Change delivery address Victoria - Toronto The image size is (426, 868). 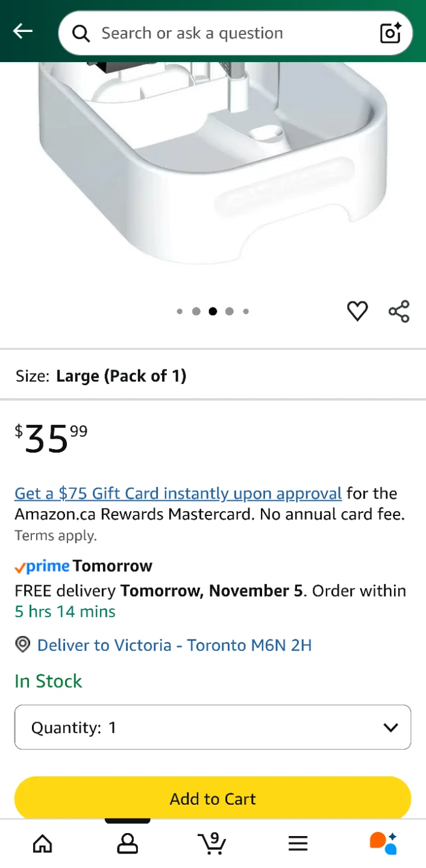[174, 645]
